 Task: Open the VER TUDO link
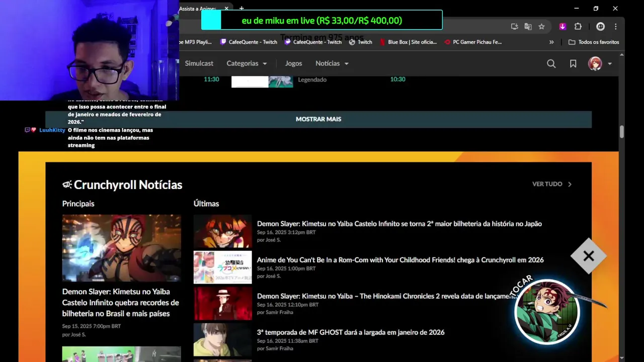tap(547, 184)
